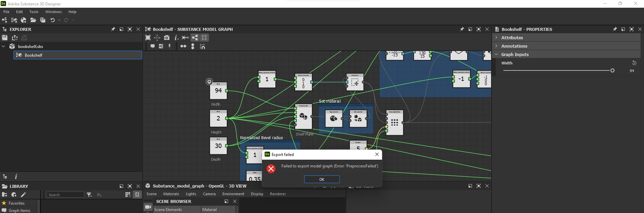Add a frame to the graph
This screenshot has width=644, height=213.
click(161, 46)
